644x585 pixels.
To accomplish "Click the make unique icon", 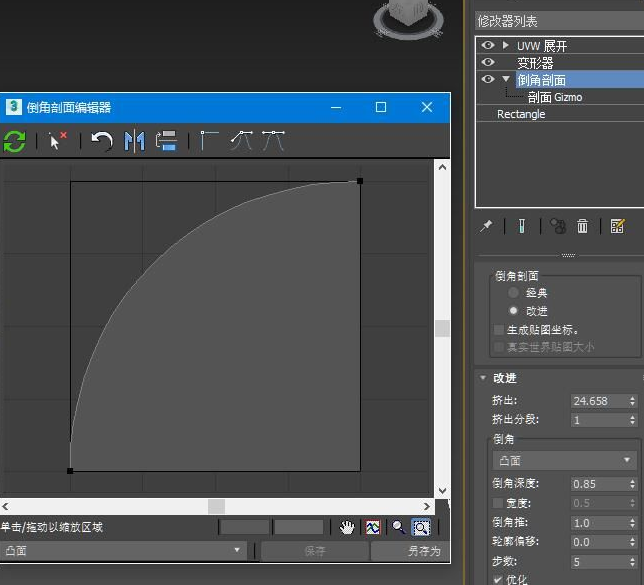I will point(558,226).
